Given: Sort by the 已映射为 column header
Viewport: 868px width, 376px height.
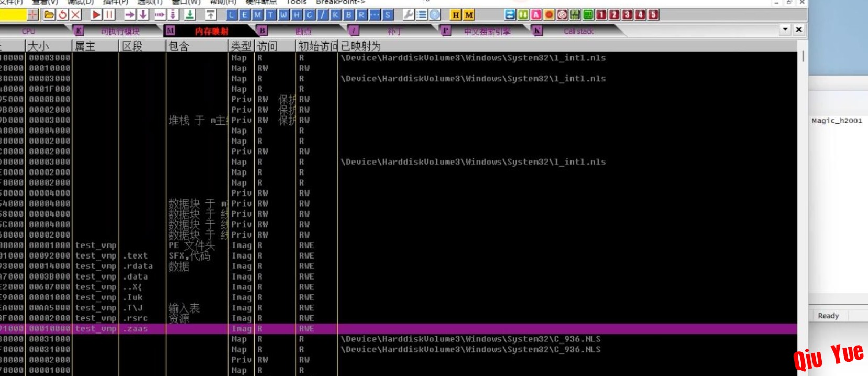Looking at the screenshot, I should coord(567,46).
